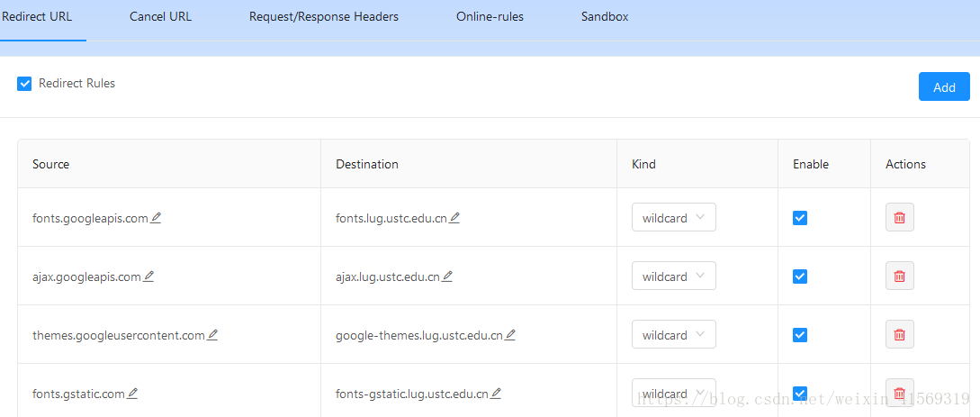Toggle the Redirect Rules checkbox
Screen dimensions: 980x417
pyautogui.click(x=24, y=84)
